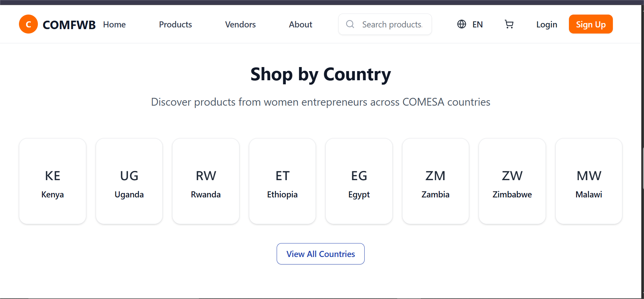Select the Zambia country card
Viewport: 644px width, 299px height.
pyautogui.click(x=436, y=181)
